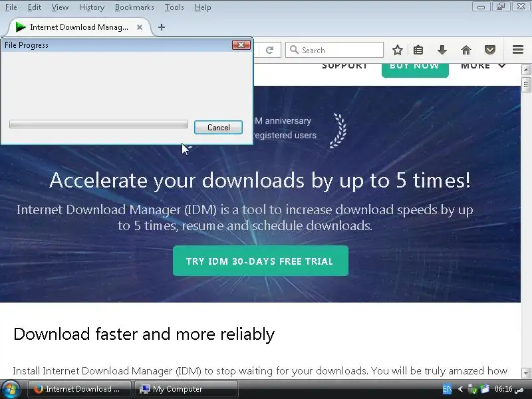Reload the current page
Screen dimensions: 532x399
270,51
